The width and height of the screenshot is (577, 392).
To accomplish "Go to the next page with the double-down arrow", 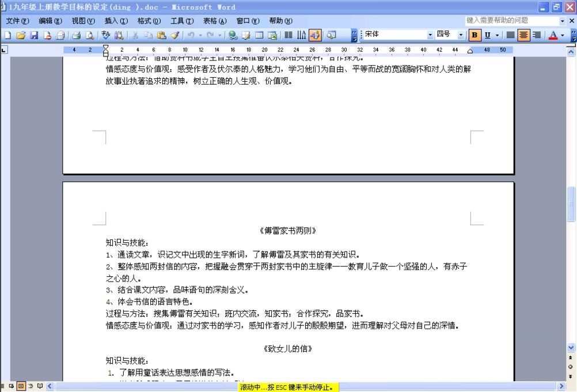I will (571, 376).
